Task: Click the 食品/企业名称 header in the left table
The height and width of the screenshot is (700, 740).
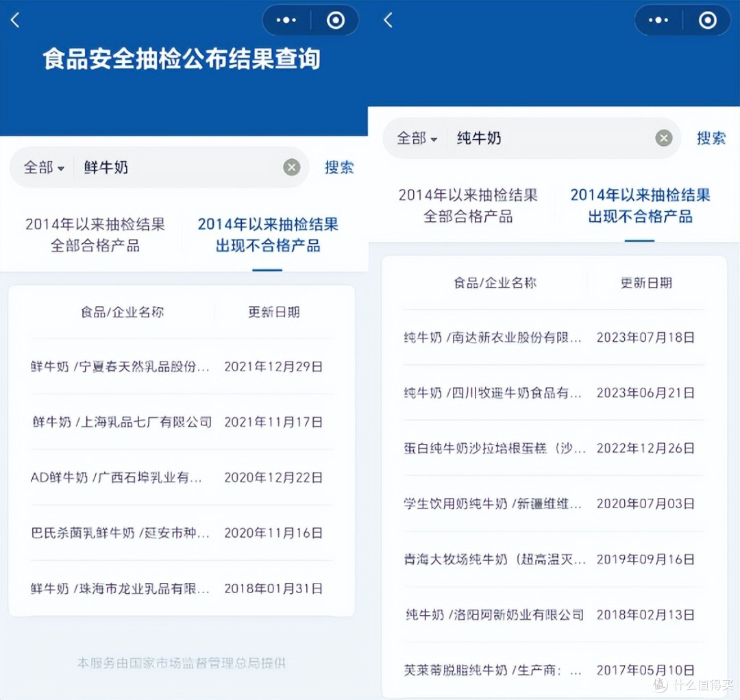Action: 122,312
